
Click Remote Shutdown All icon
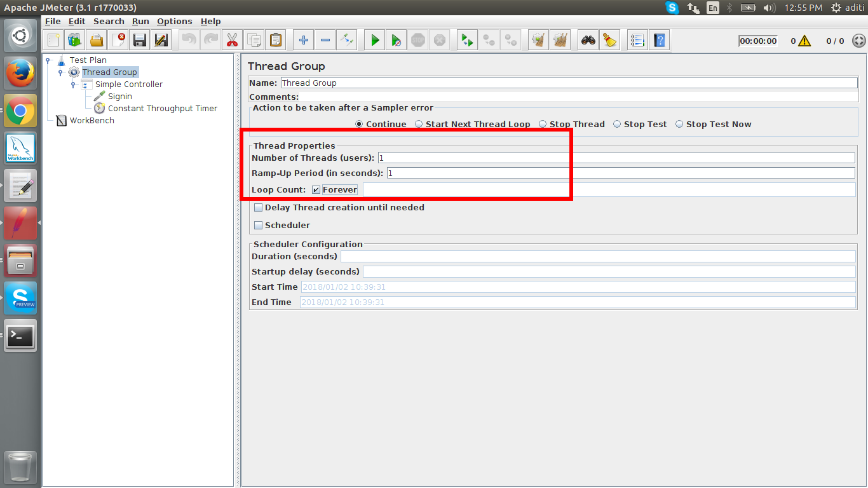click(x=510, y=41)
